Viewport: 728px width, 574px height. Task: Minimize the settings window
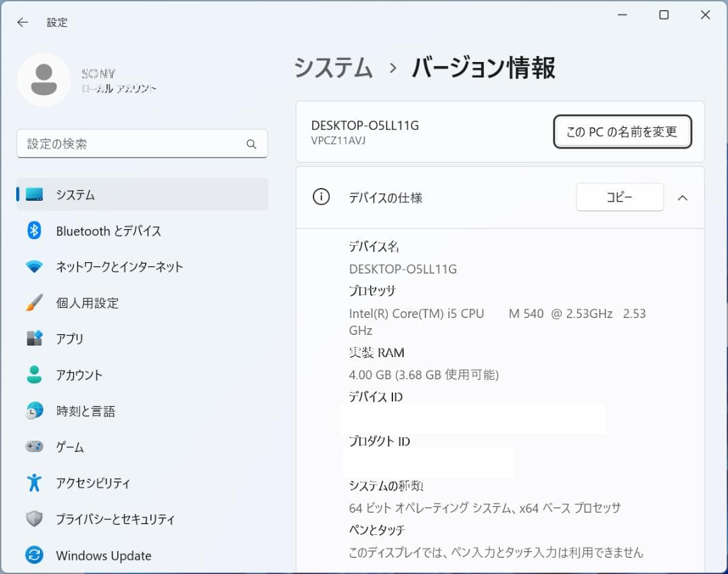[623, 15]
